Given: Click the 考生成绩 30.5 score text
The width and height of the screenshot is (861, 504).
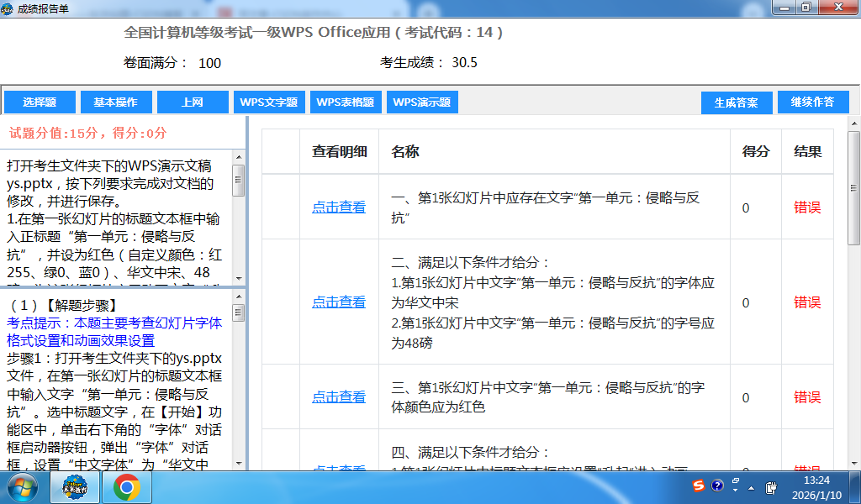Looking at the screenshot, I should point(428,62).
